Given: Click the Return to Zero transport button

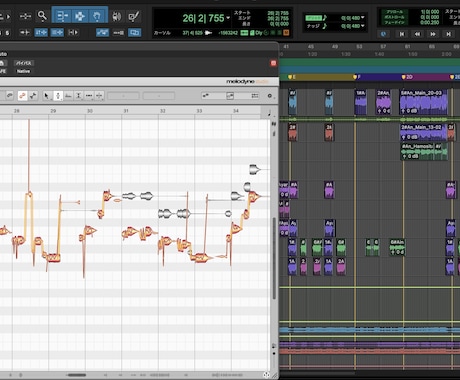Looking at the screenshot, I should coord(402,34).
